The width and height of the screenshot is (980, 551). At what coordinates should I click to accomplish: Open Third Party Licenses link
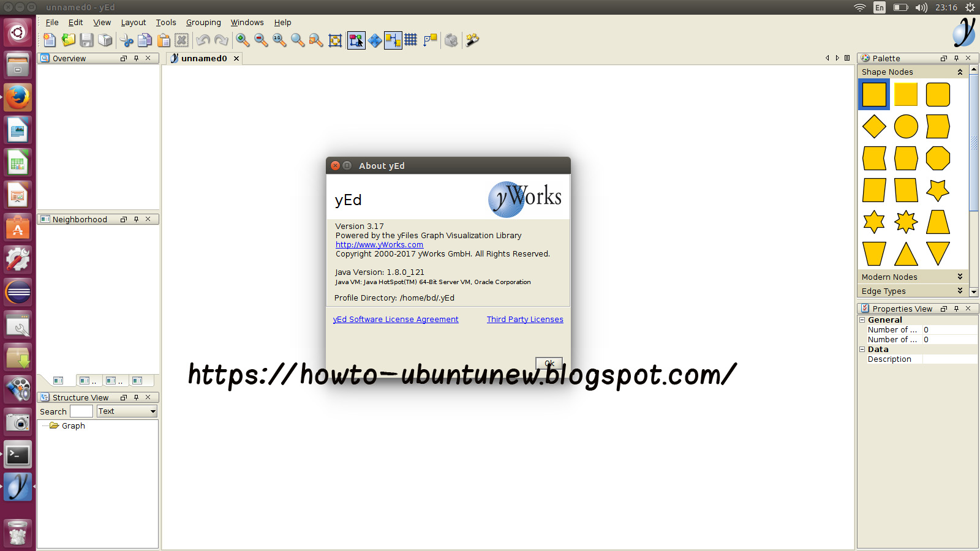pyautogui.click(x=525, y=320)
